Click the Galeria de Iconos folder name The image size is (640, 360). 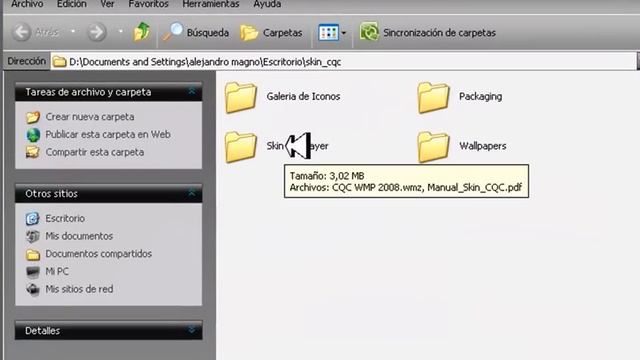point(303,96)
